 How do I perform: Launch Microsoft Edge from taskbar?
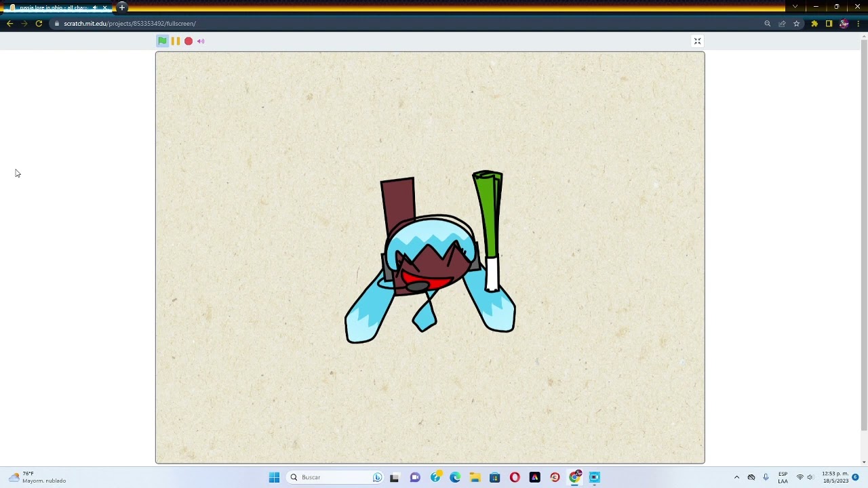tap(455, 477)
